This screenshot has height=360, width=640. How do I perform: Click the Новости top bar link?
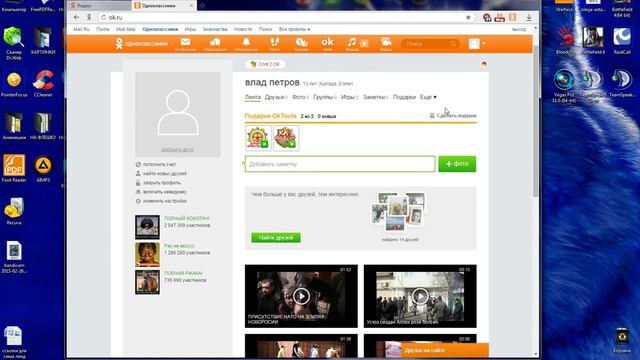[x=243, y=29]
